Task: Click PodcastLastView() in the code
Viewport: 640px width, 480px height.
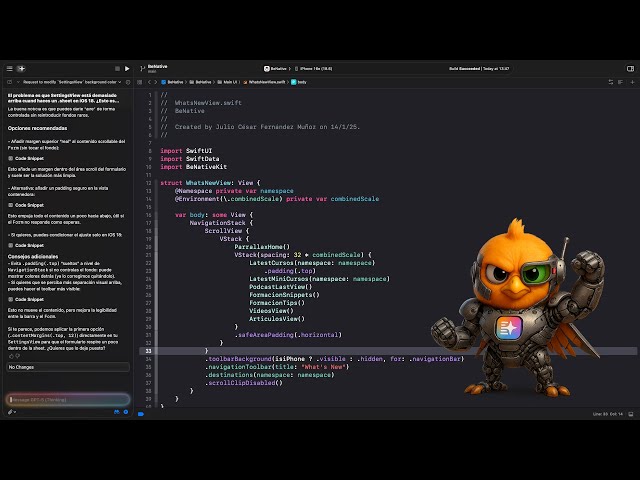Action: click(281, 287)
